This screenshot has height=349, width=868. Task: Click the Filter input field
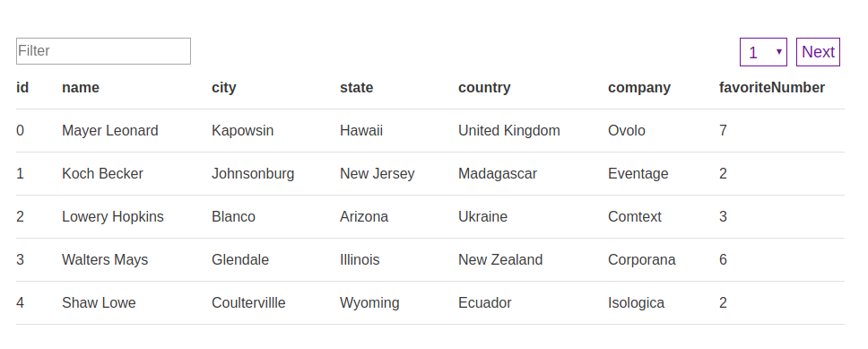tap(103, 51)
